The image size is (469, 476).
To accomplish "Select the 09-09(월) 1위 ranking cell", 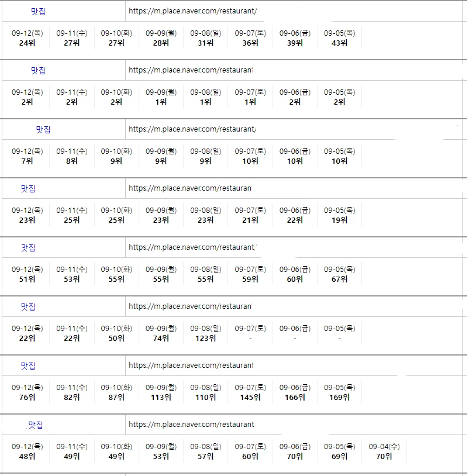I will (x=161, y=97).
